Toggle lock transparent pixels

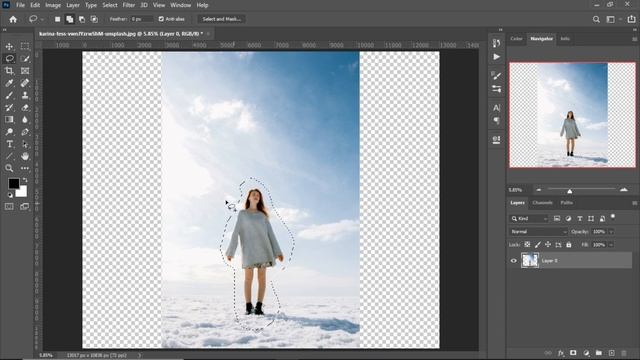click(527, 244)
